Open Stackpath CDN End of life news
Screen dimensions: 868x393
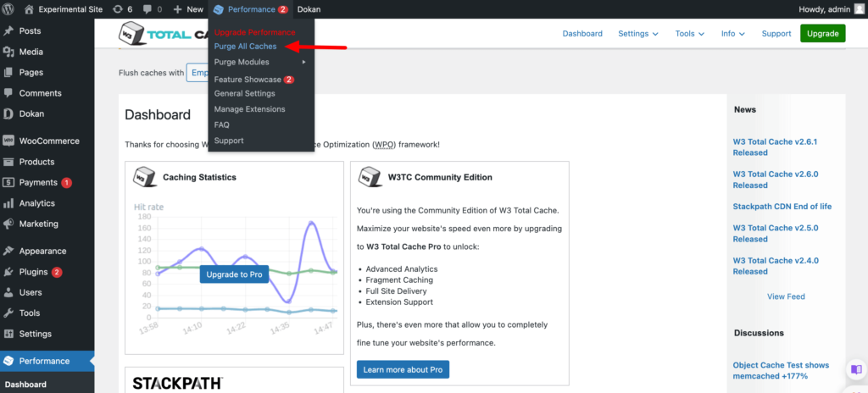click(x=782, y=207)
